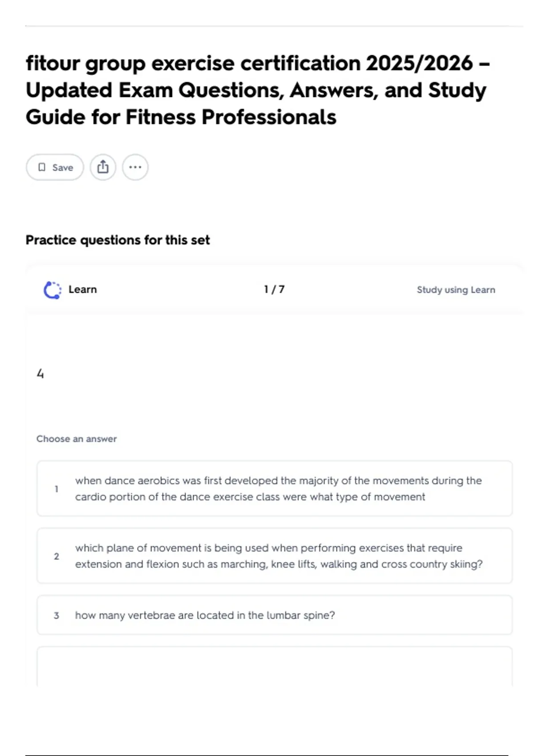Open the Study using Learn link

(x=456, y=290)
